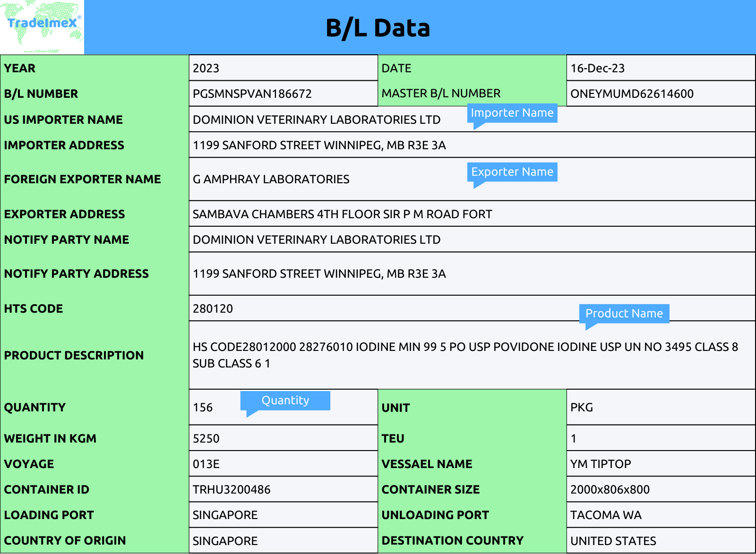Click the Exporter Name callout label

click(x=512, y=172)
